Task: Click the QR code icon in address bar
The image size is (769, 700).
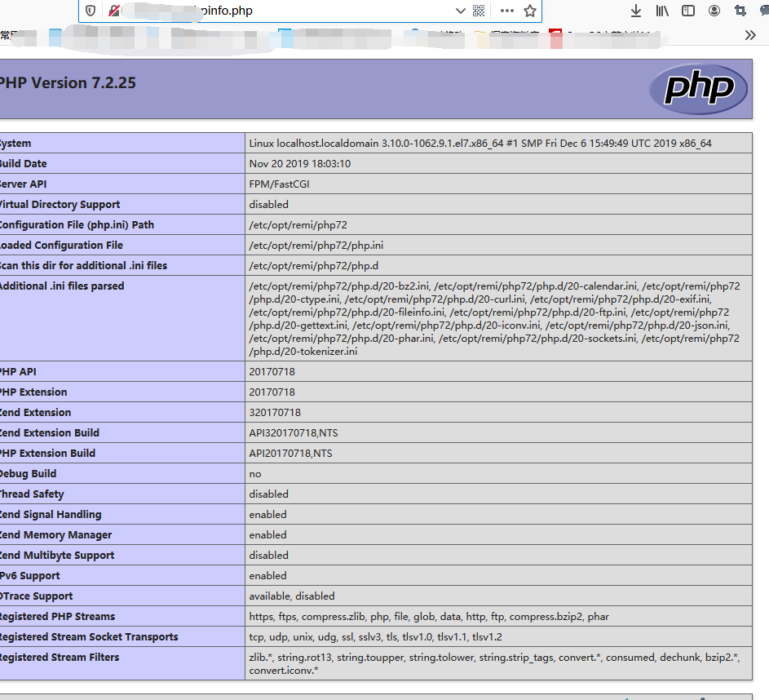Action: pos(479,11)
